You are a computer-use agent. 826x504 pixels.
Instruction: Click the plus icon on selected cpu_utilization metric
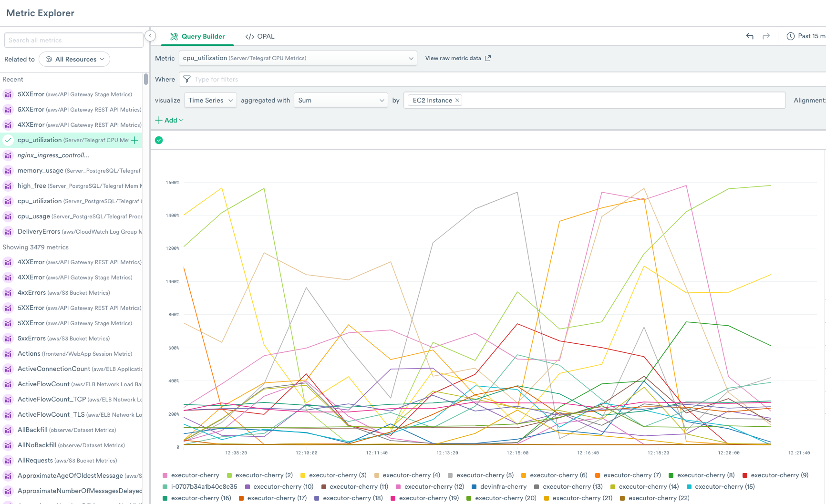pos(135,140)
